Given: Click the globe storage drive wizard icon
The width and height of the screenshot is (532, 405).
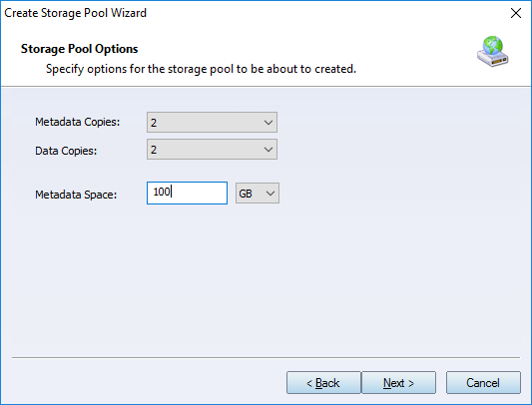Looking at the screenshot, I should pos(493,51).
